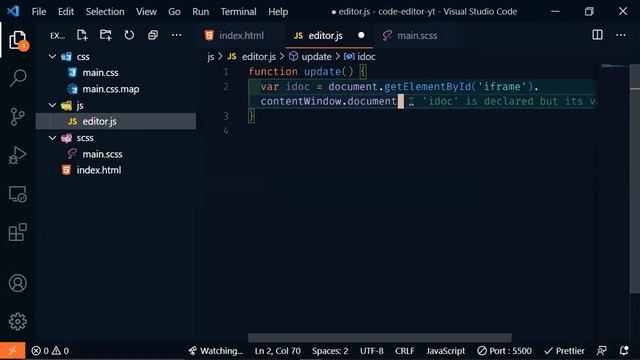Click the Prettier status item
Screen dimensions: 640x360
(564, 351)
